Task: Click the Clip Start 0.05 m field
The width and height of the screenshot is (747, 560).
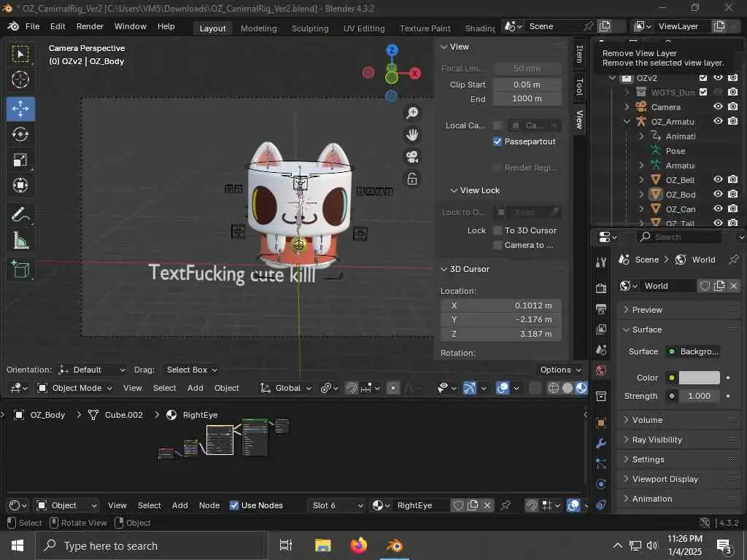Action: point(527,85)
